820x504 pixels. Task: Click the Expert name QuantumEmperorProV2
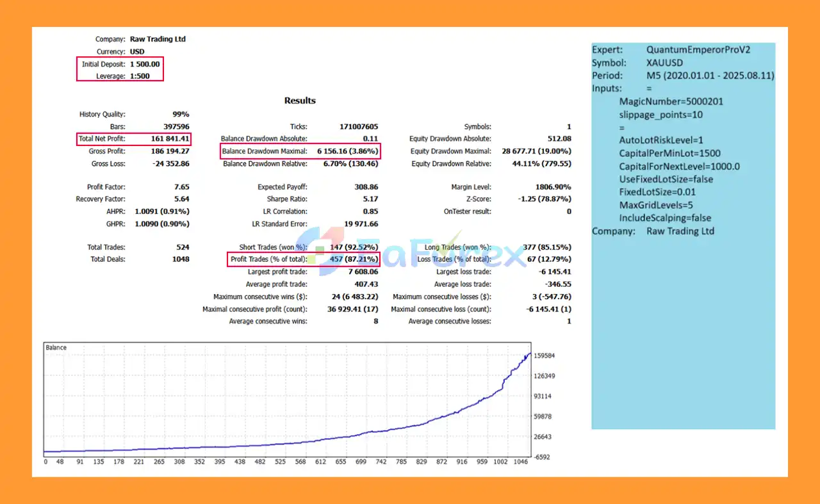click(x=697, y=50)
